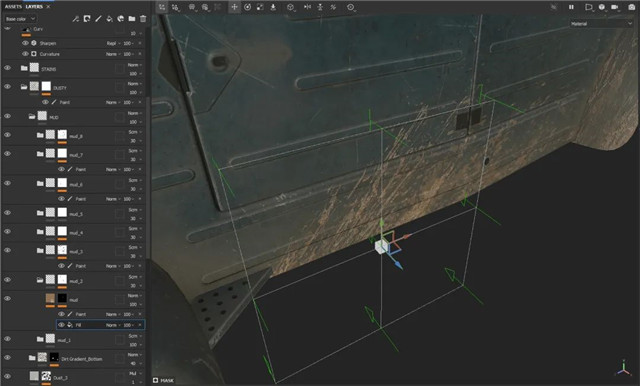Click the Dust_3 layer mask thumbnail
640x386 pixels.
click(x=46, y=376)
